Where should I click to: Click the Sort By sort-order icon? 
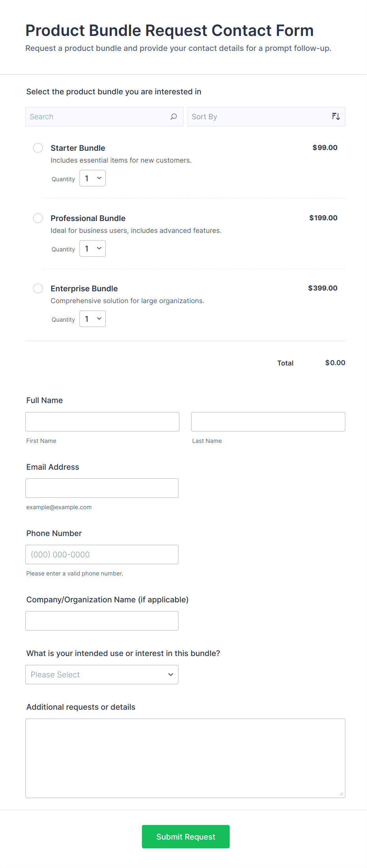click(x=336, y=116)
